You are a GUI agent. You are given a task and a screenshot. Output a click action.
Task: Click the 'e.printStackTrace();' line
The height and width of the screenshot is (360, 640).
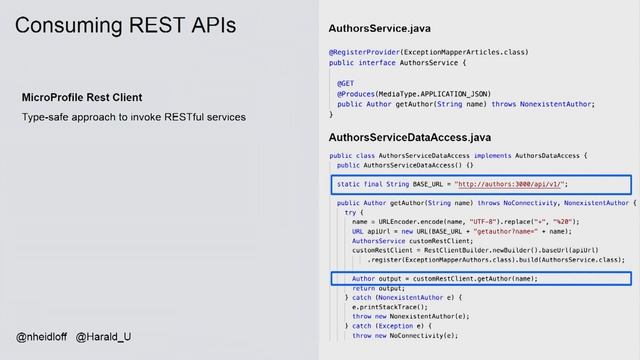(390, 307)
